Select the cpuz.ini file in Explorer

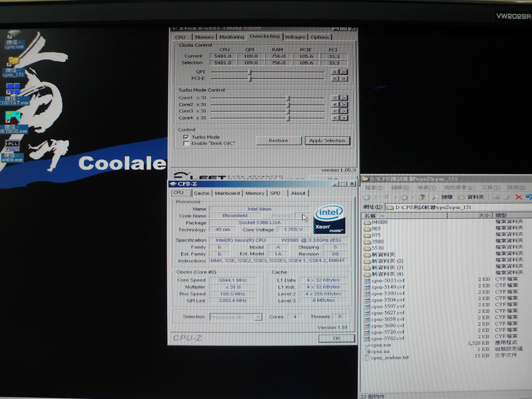pyautogui.click(x=377, y=352)
